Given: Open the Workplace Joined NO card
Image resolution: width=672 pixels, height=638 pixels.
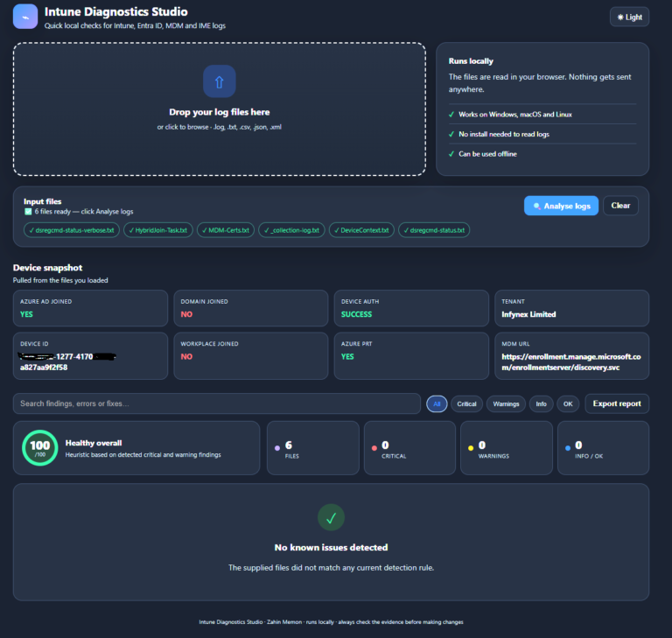Looking at the screenshot, I should 251,356.
